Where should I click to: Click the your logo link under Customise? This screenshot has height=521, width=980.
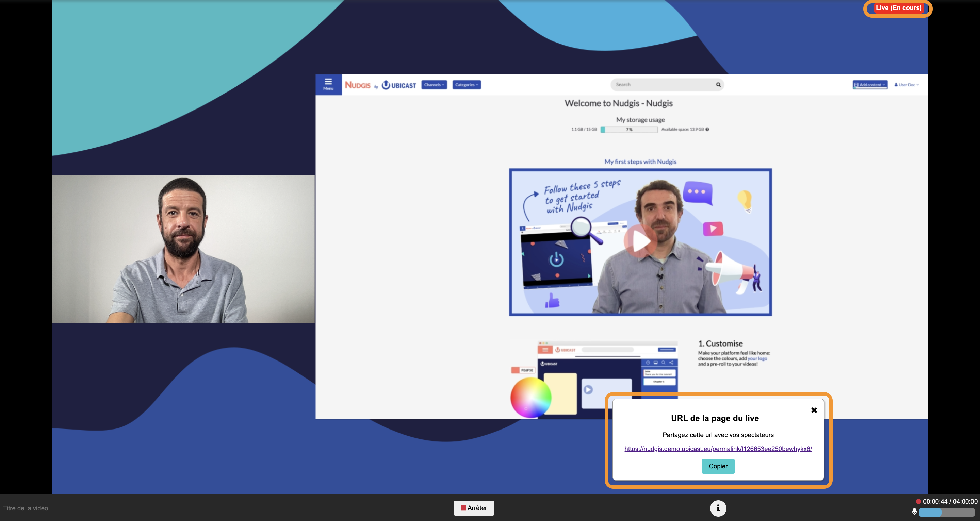[757, 358]
